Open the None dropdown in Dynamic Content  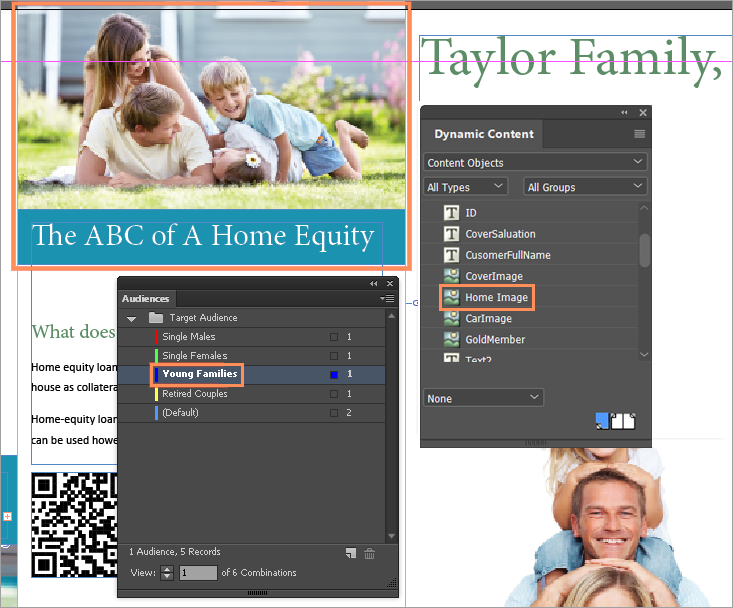pos(484,398)
